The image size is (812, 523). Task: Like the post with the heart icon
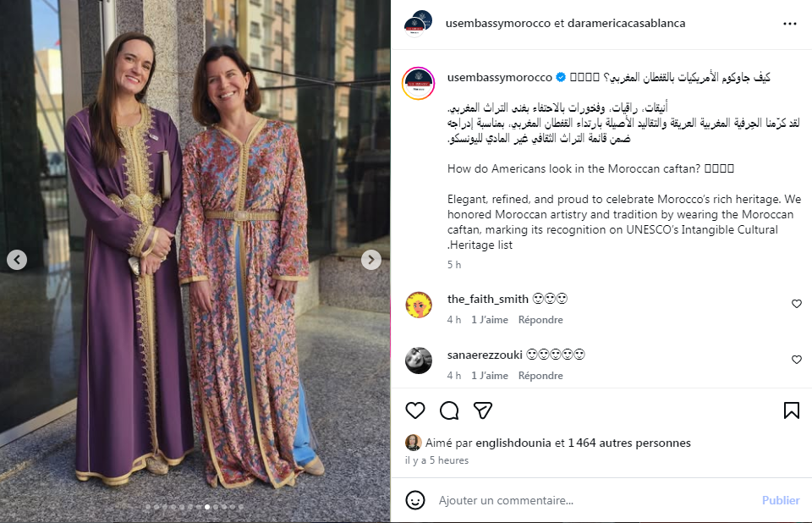(x=415, y=410)
